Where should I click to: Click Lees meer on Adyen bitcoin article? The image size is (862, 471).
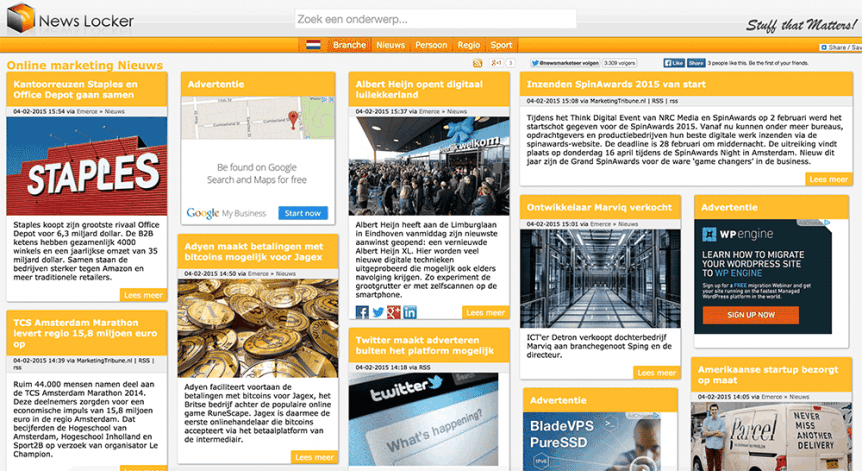(314, 457)
